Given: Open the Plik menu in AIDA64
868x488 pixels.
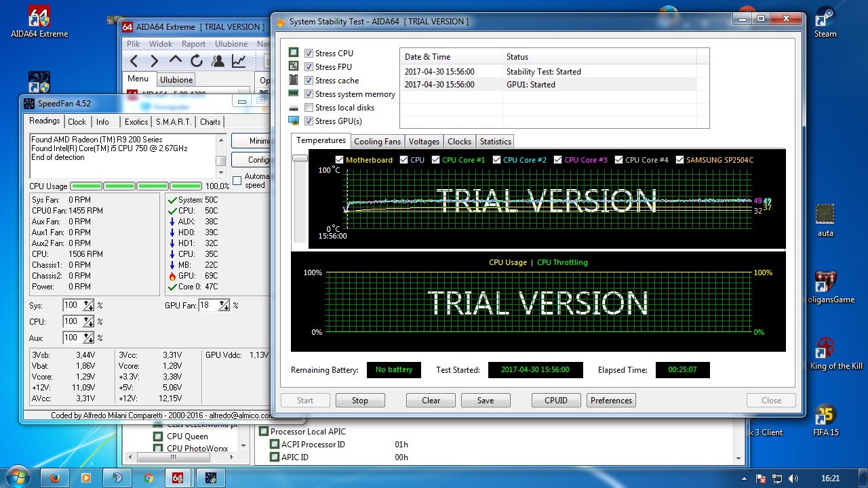Looking at the screenshot, I should (133, 44).
